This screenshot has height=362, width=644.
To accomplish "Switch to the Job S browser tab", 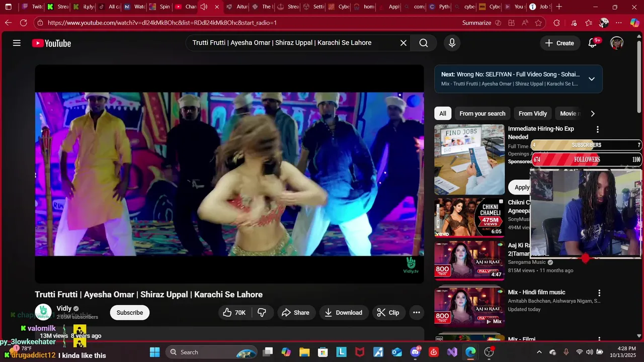I will [540, 7].
